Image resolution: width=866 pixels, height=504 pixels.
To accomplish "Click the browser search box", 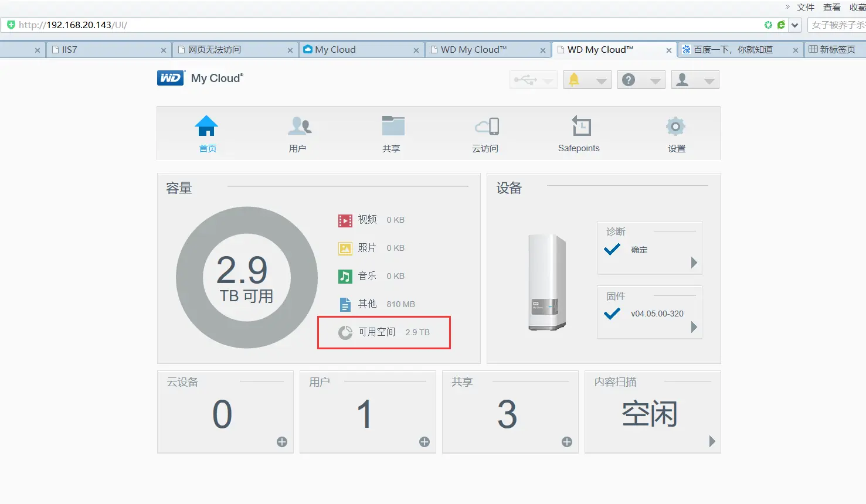I will [837, 25].
